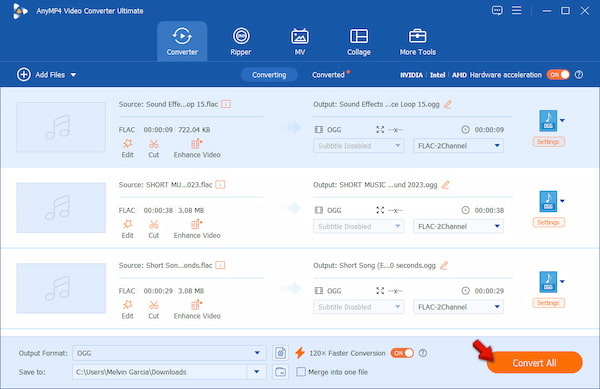The width and height of the screenshot is (600, 389).
Task: Open format icon for Sound Effects Loop 15 row
Action: pos(548,120)
